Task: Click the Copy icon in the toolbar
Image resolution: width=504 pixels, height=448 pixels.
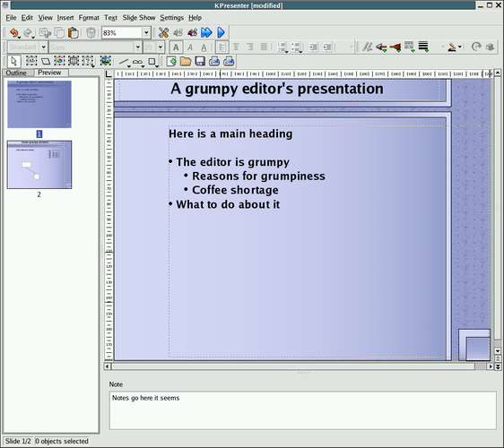Action: click(59, 33)
